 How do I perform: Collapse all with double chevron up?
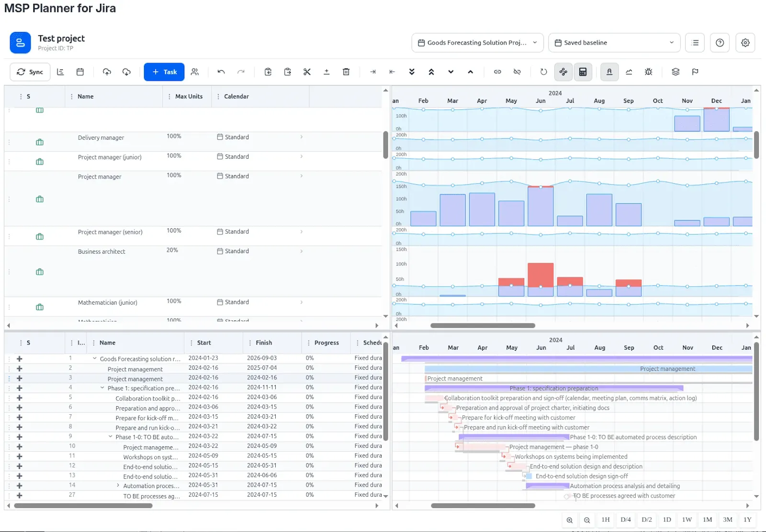431,72
